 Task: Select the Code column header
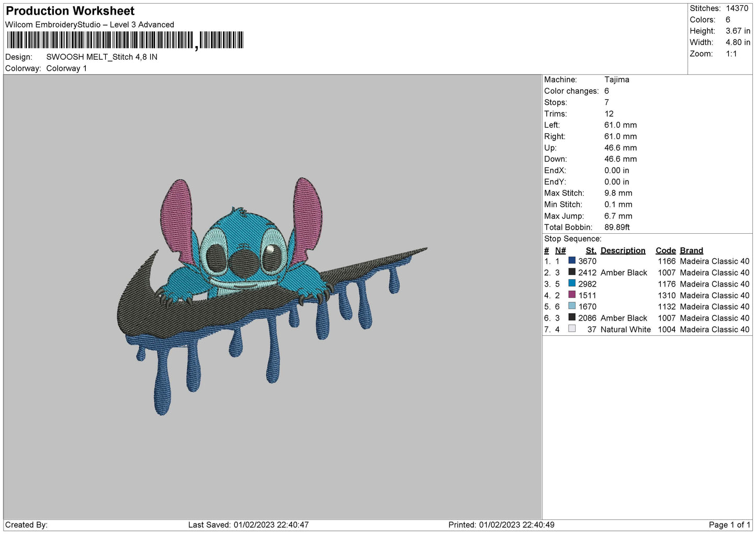pyautogui.click(x=665, y=251)
